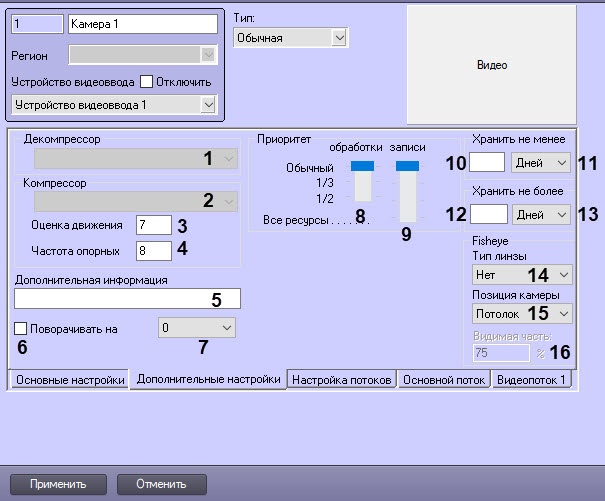Open rotation angle dropdown showing 0
The width and height of the screenshot is (605, 501).
pos(197,327)
